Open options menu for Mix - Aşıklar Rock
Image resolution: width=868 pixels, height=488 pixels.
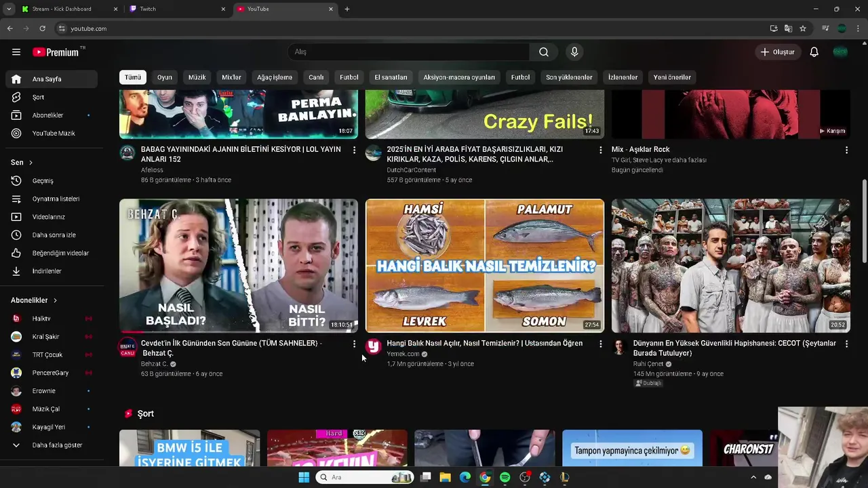846,150
